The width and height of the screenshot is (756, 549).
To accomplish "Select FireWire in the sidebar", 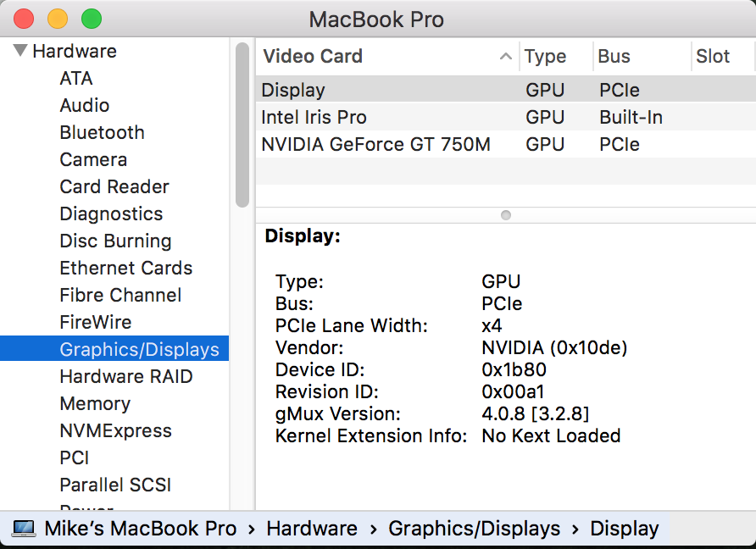I will coord(96,322).
